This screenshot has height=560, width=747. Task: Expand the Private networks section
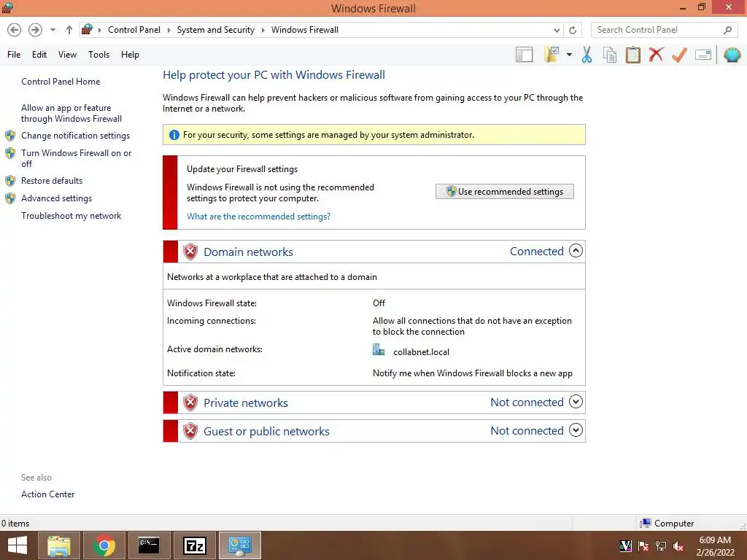click(576, 402)
